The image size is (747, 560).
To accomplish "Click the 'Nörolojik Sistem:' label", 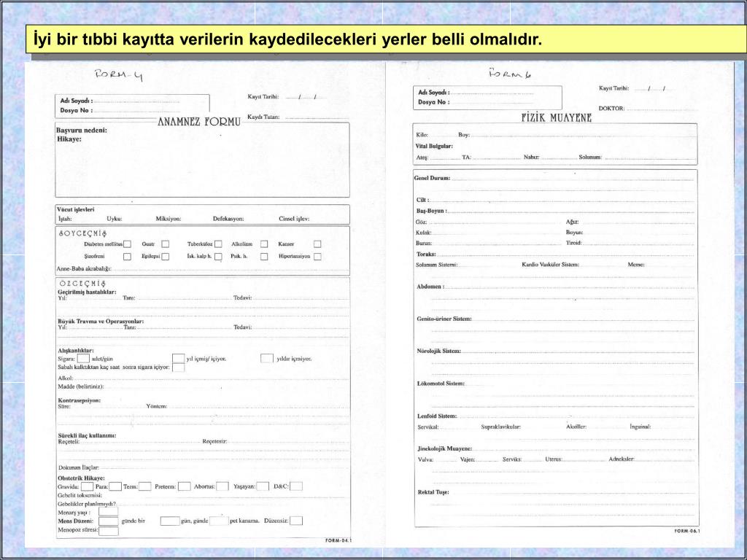I will tap(438, 351).
